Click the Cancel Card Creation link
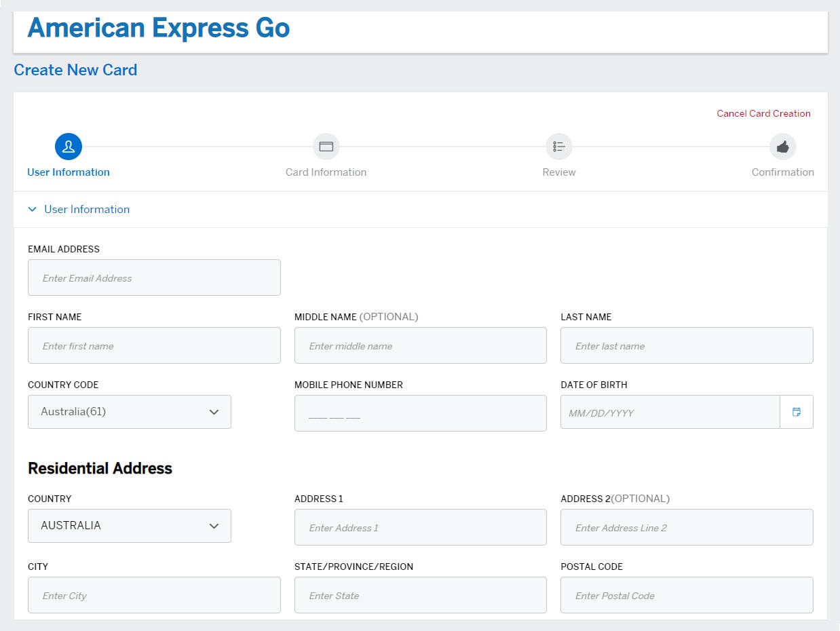The image size is (840, 631). [x=763, y=113]
